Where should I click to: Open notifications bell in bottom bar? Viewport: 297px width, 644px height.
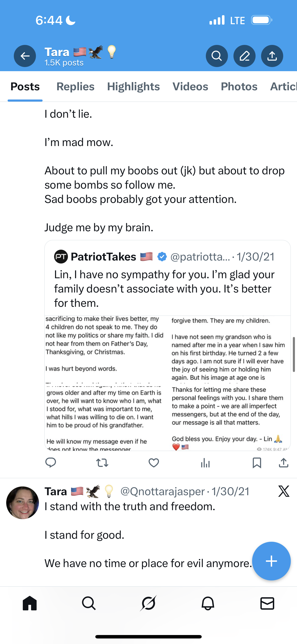coord(208,603)
